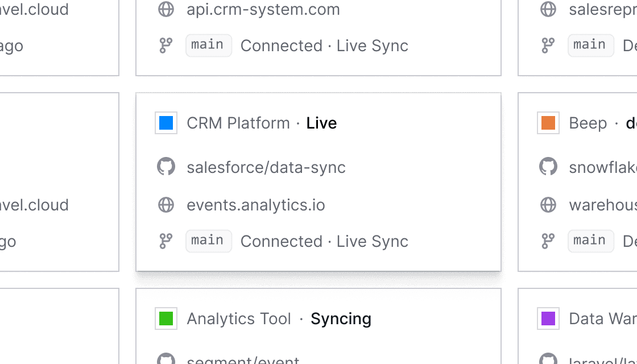Click the Beep project title
The image size is (637, 364).
click(588, 123)
